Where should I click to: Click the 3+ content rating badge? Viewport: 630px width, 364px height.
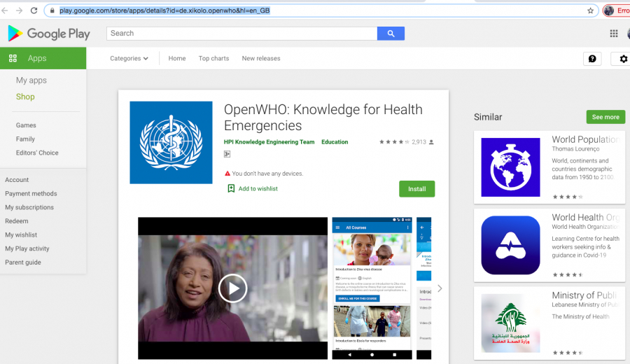point(227,154)
